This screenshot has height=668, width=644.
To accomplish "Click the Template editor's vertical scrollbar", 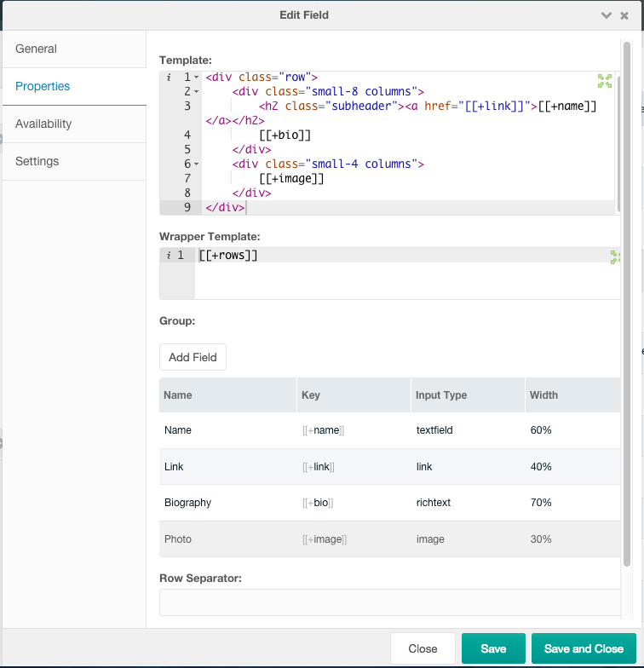I will pos(618,143).
